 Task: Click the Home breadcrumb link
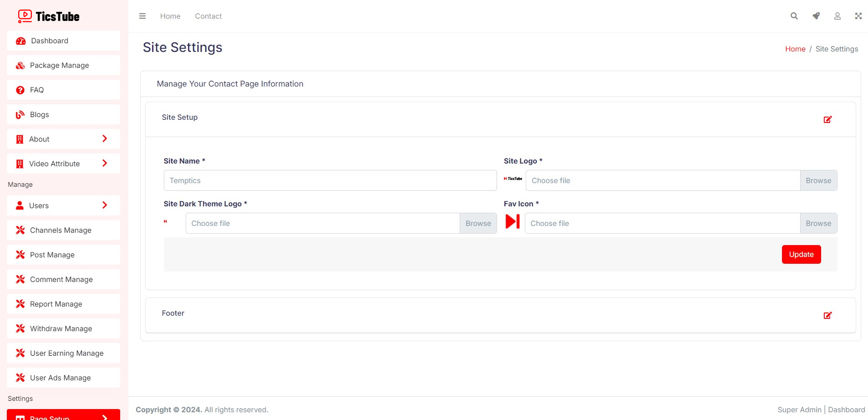point(795,49)
